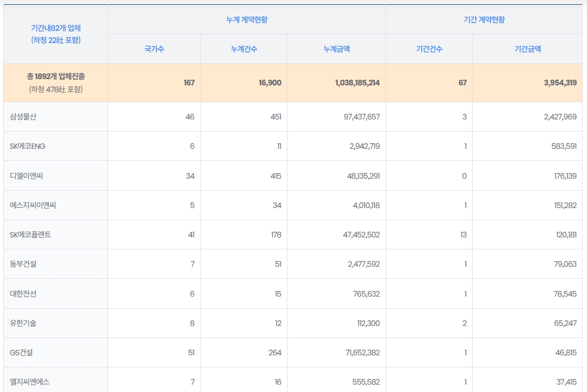Click total period count 67

point(463,83)
